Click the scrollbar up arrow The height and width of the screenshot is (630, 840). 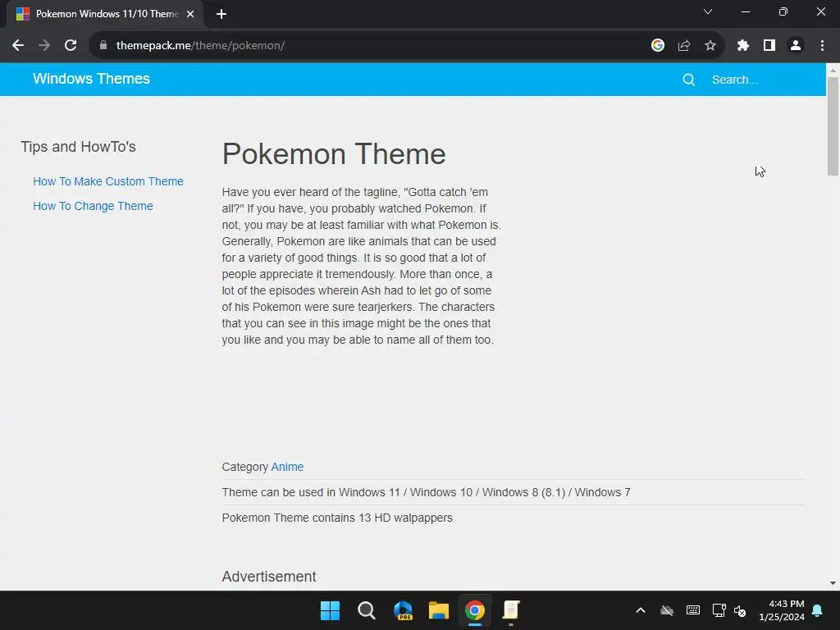[x=833, y=71]
